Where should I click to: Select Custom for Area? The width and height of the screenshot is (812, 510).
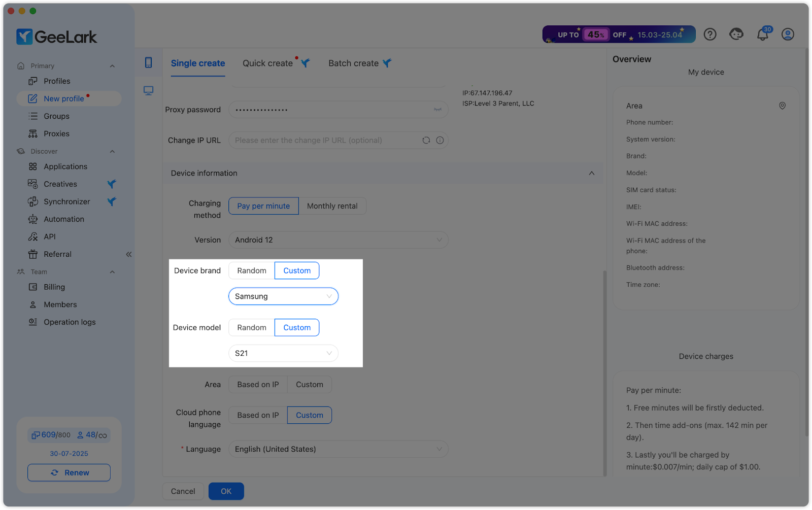(310, 385)
